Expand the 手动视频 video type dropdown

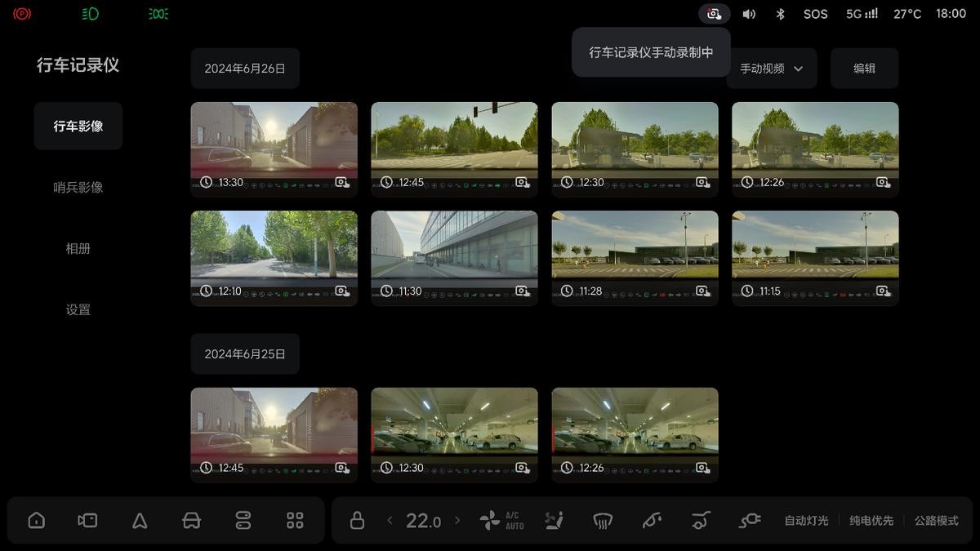pos(771,69)
